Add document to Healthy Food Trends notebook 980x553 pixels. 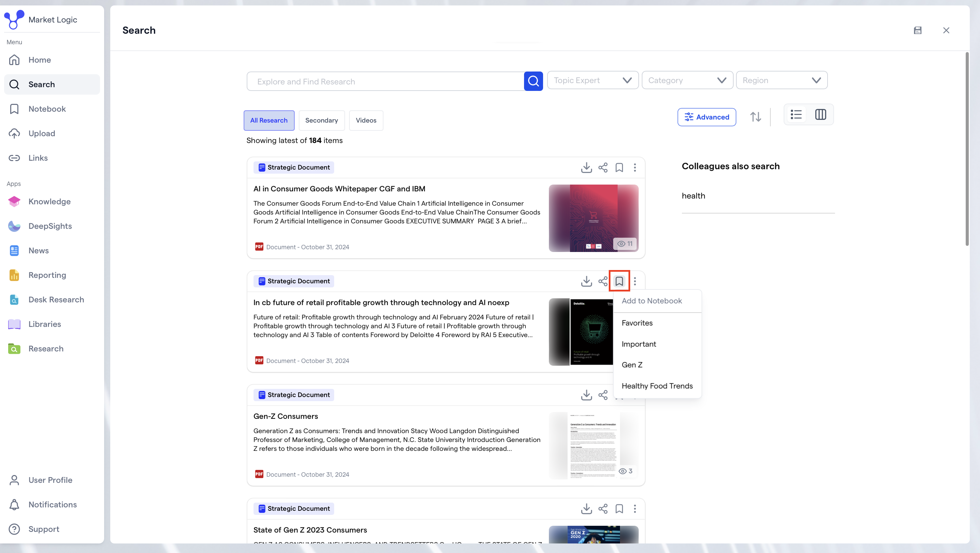click(657, 386)
